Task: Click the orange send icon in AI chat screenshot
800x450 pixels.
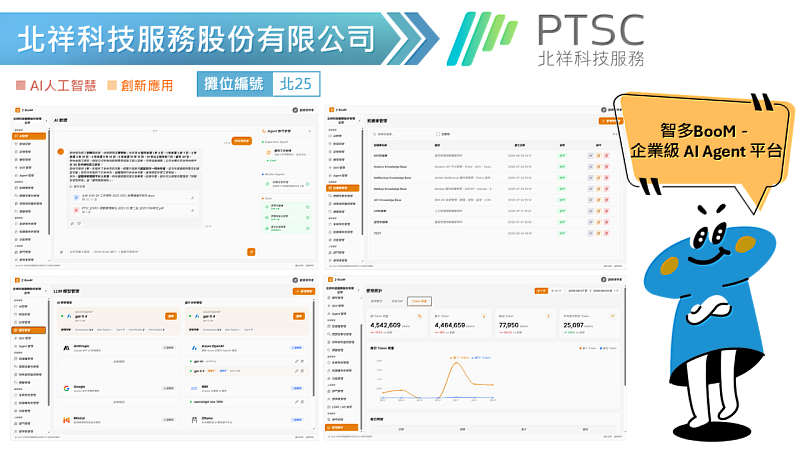Action: tap(251, 252)
